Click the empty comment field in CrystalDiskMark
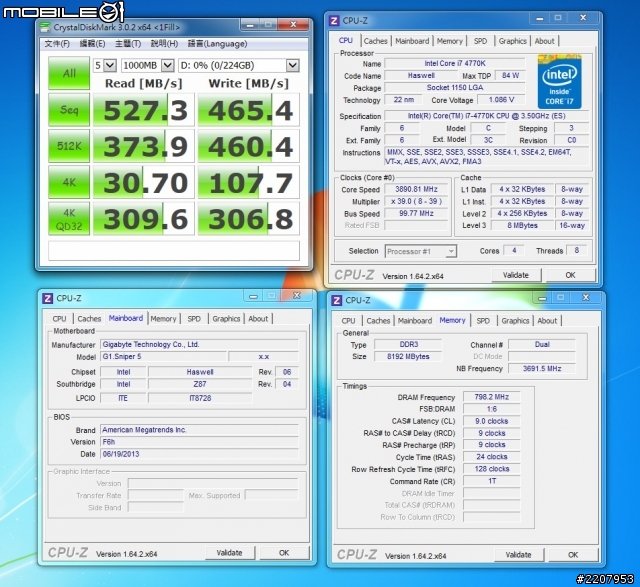The image size is (640, 587). 174,251
